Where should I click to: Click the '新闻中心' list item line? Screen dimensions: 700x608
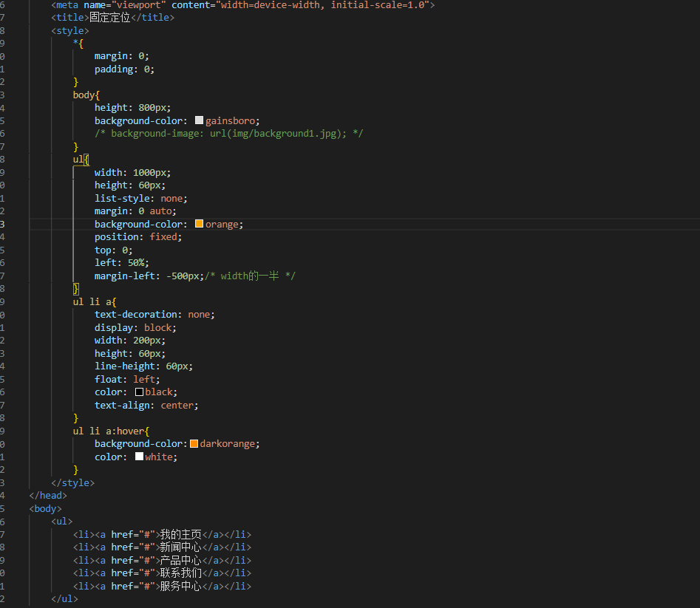coord(162,547)
